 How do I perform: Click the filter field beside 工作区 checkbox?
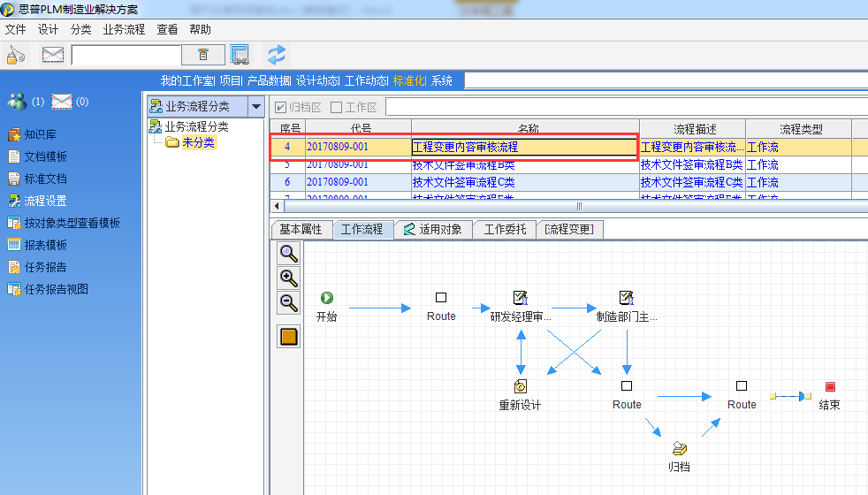pyautogui.click(x=627, y=107)
